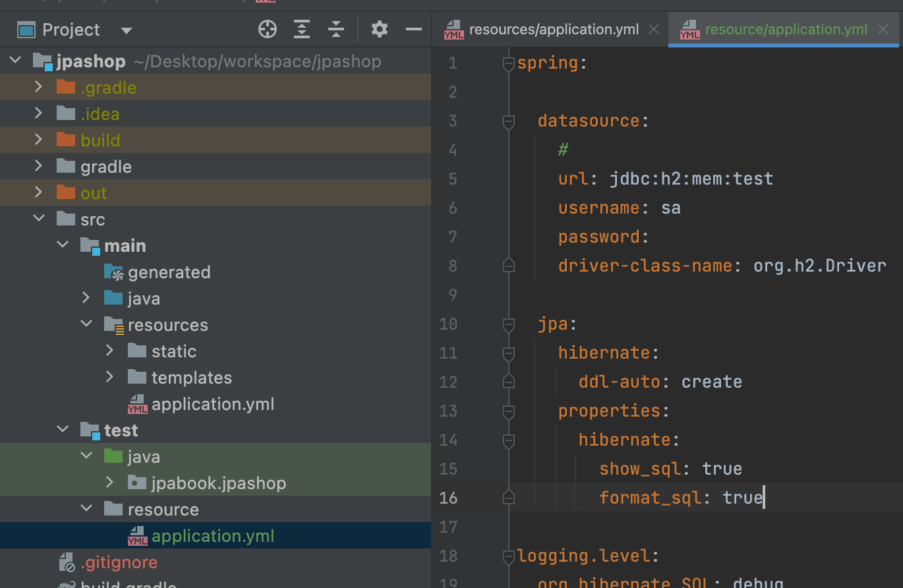Click the username key on line 6
Viewport: 903px width, 588px height.
coord(599,208)
